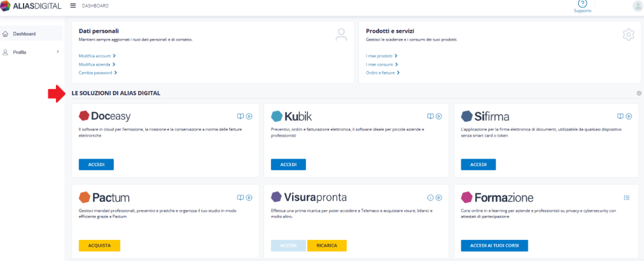Toggle the hamburger menu icon
Screen dimensions: 644x261
[73, 6]
